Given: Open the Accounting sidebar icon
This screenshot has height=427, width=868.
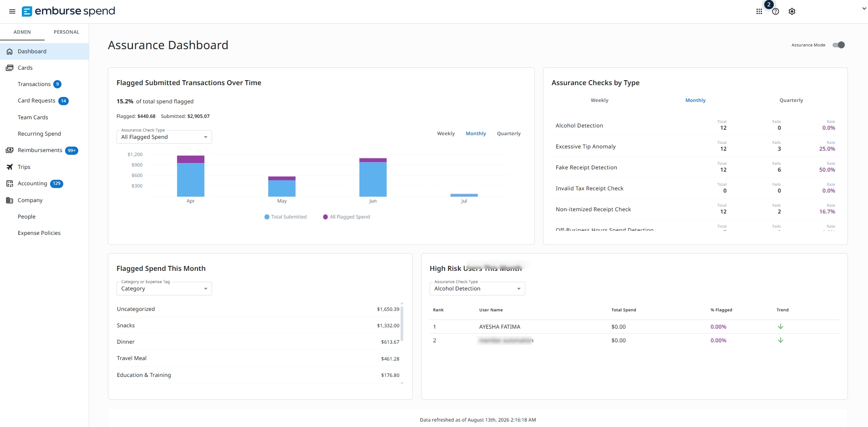Looking at the screenshot, I should (x=10, y=183).
